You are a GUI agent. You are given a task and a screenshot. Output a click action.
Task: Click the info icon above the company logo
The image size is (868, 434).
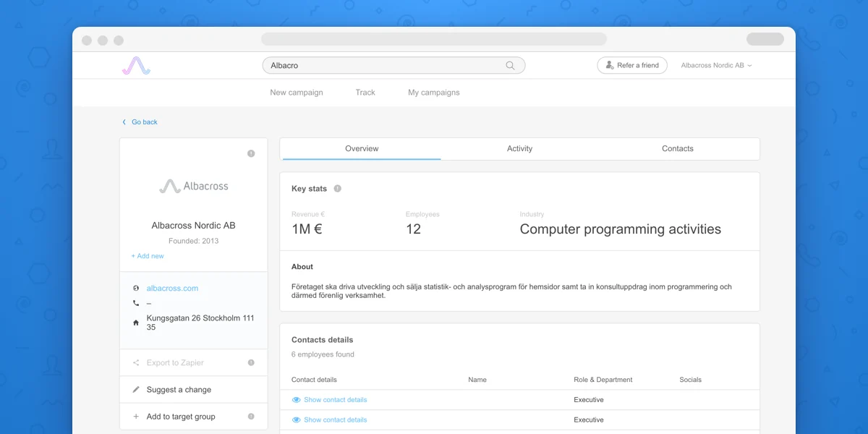click(x=251, y=153)
